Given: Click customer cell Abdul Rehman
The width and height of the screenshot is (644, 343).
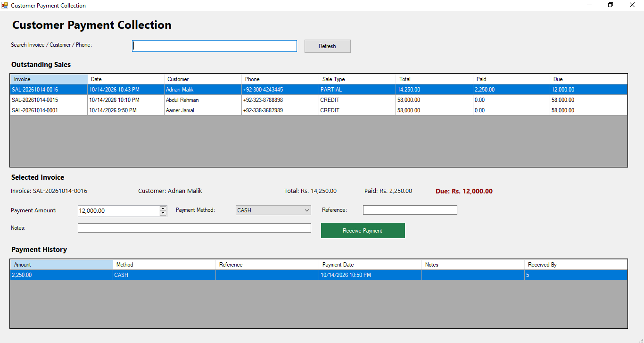Looking at the screenshot, I should tap(203, 100).
